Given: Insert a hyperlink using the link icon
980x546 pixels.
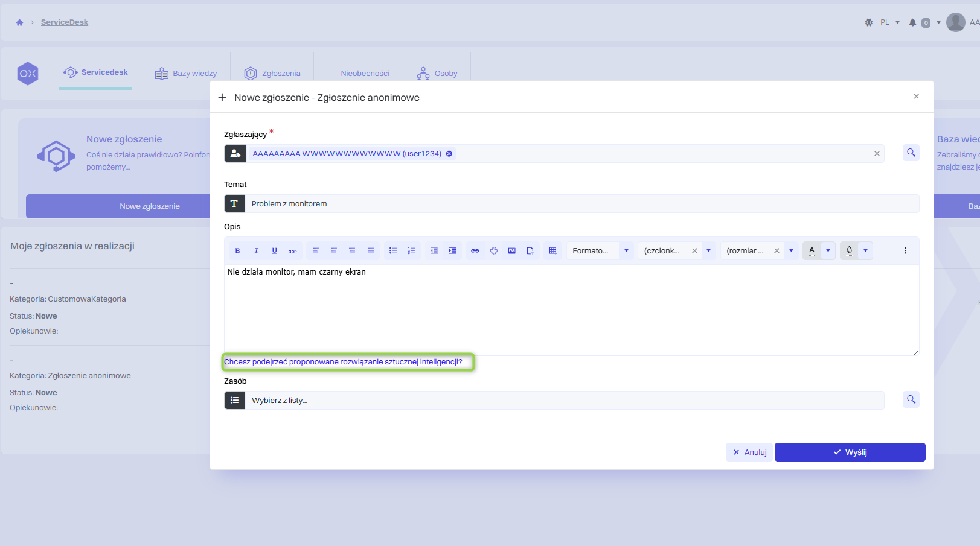Looking at the screenshot, I should 475,251.
